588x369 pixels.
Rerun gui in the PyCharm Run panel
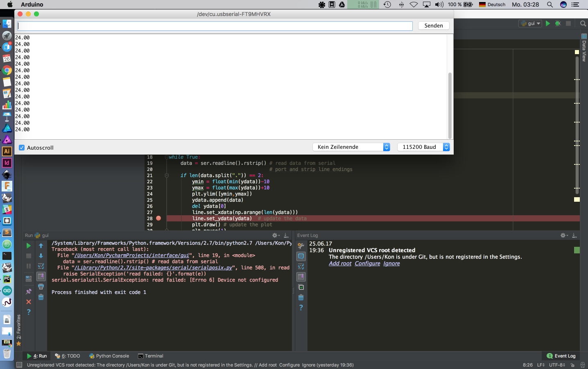pyautogui.click(x=29, y=246)
